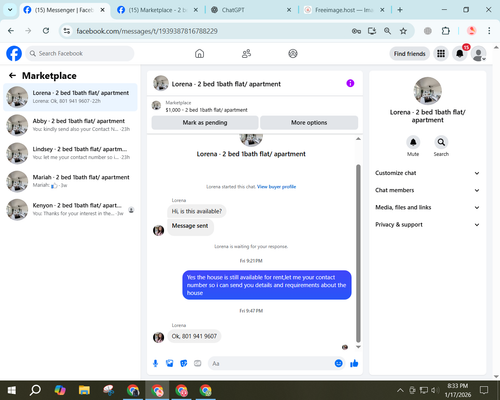Reload the page
Image resolution: width=500 pixels, height=400 pixels.
click(x=46, y=31)
